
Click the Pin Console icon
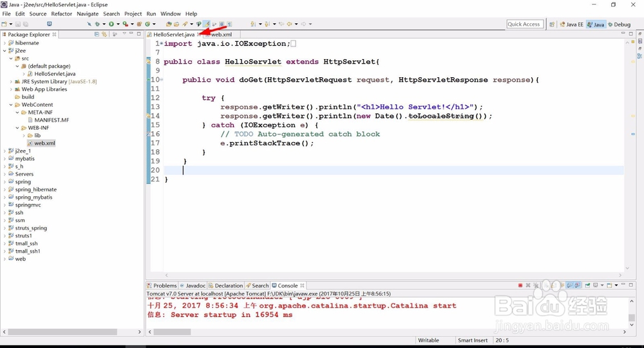[x=587, y=285]
